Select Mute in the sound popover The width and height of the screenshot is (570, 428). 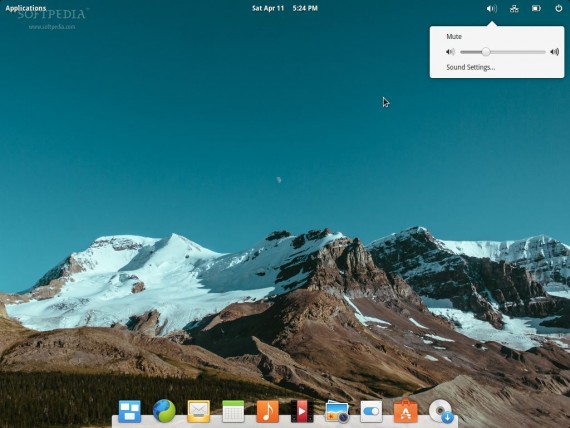click(x=454, y=36)
